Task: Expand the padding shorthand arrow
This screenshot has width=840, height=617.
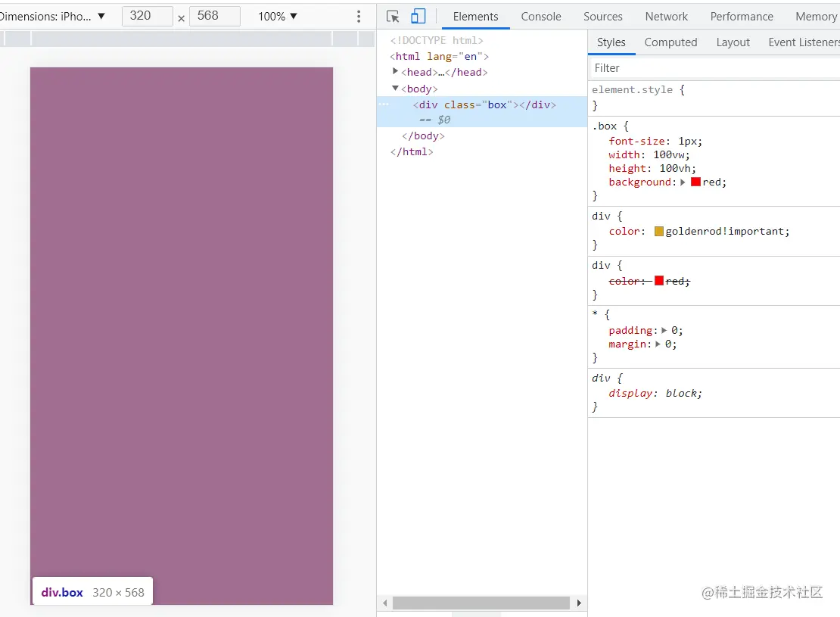Action: (664, 330)
